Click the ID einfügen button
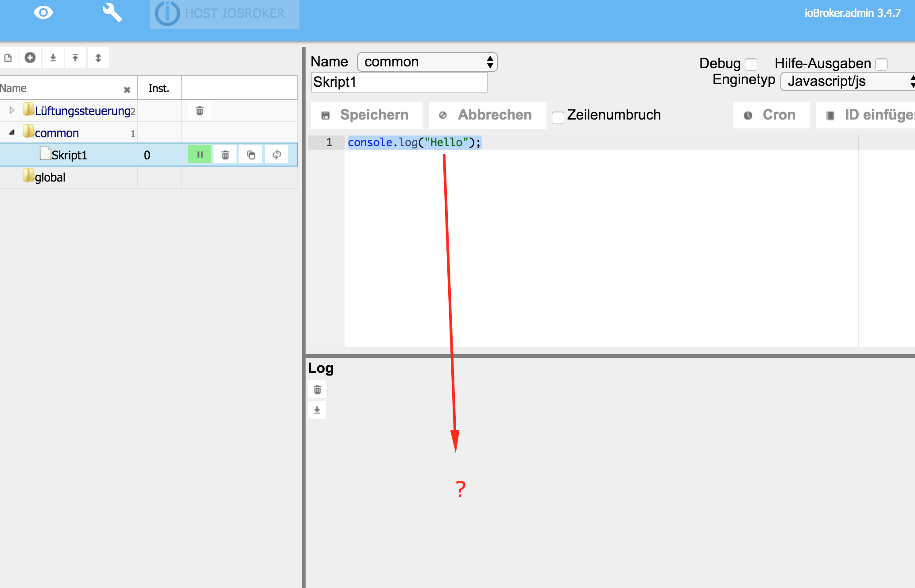This screenshot has width=915, height=588. coord(865,115)
